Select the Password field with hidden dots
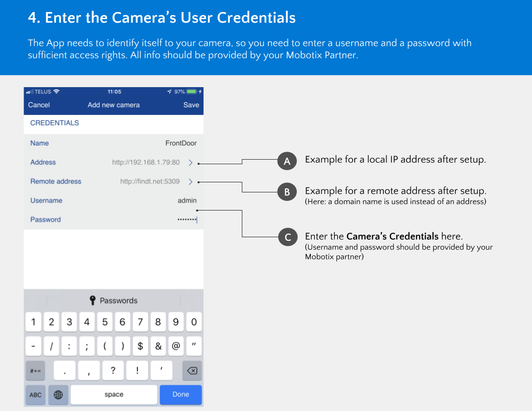Viewport: 532px width, 411px height. (114, 220)
